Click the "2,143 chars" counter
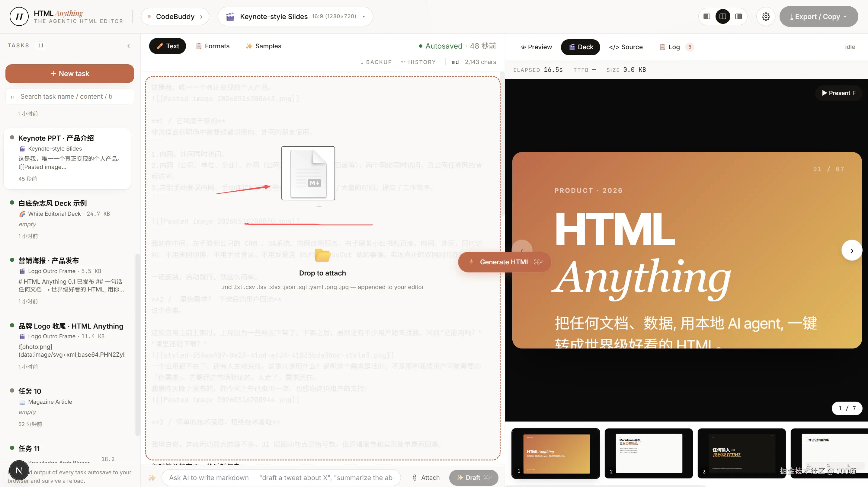 click(480, 62)
